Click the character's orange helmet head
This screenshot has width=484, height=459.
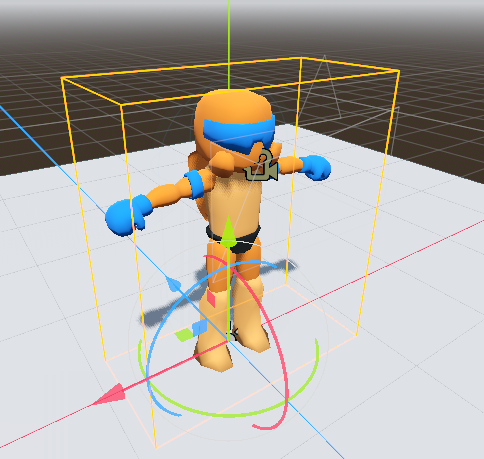233,107
